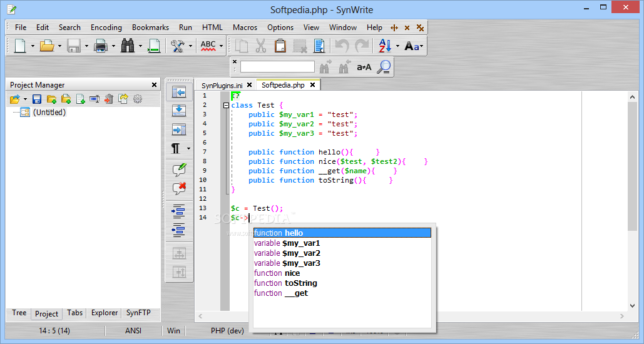Open the Macros menu

pyautogui.click(x=245, y=28)
